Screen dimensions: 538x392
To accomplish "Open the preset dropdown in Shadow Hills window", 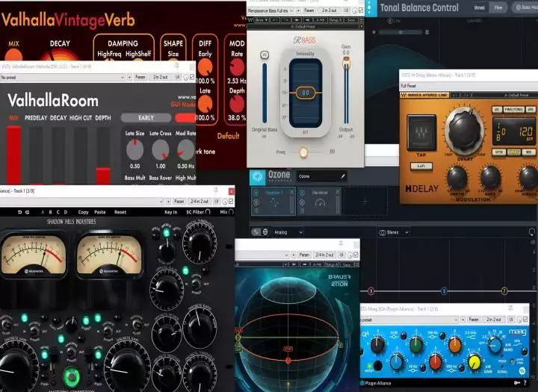I will tap(81, 202).
